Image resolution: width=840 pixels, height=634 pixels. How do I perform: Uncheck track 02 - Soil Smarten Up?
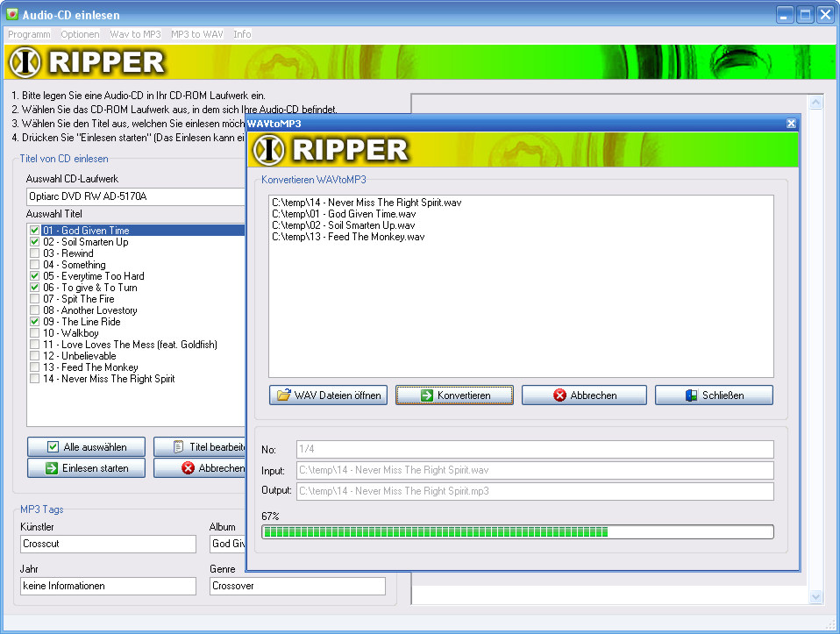(x=34, y=242)
